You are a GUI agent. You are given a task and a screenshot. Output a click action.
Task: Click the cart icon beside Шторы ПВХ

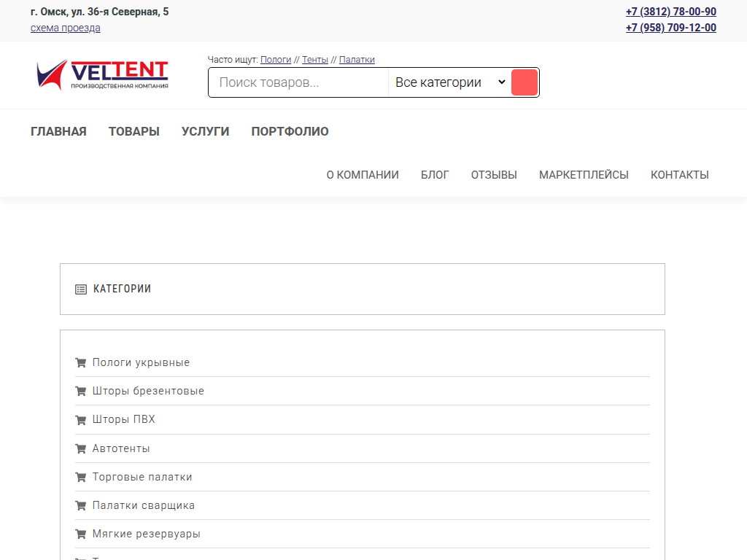[x=80, y=419]
